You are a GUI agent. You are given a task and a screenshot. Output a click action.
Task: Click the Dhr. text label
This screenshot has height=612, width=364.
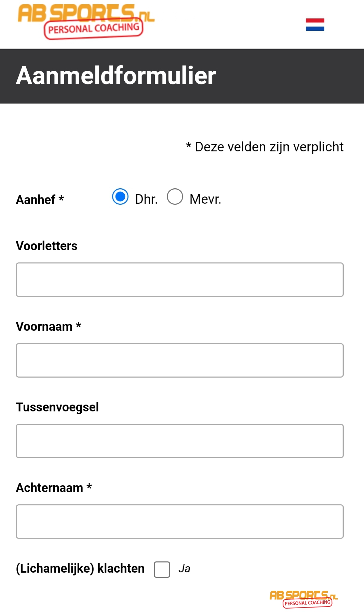146,199
